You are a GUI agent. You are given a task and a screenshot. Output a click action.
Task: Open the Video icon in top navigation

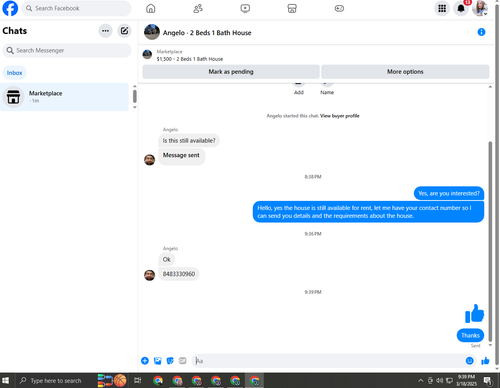point(245,8)
